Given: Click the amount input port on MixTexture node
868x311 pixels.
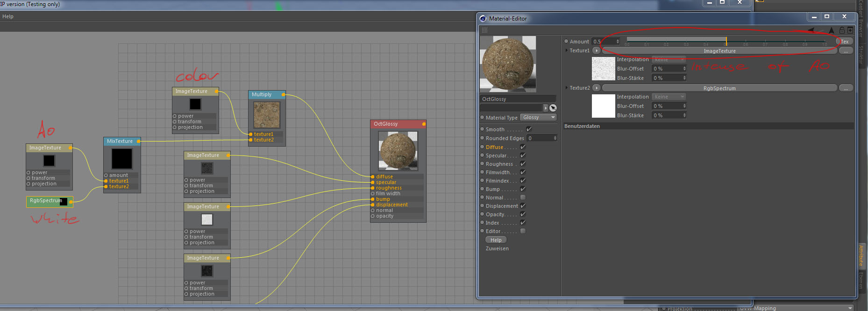Looking at the screenshot, I should [106, 176].
